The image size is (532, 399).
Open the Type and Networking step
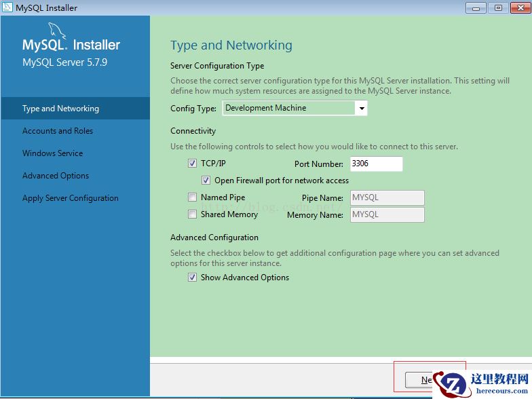coord(75,109)
